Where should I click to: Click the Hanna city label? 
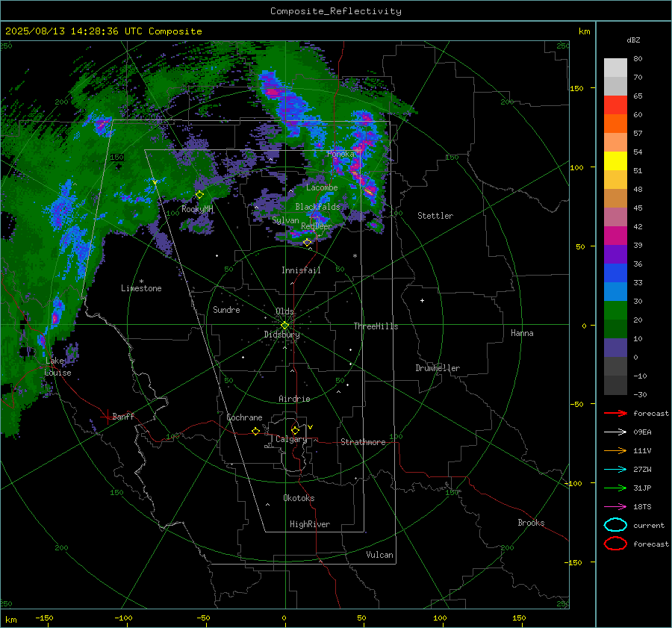coord(522,333)
